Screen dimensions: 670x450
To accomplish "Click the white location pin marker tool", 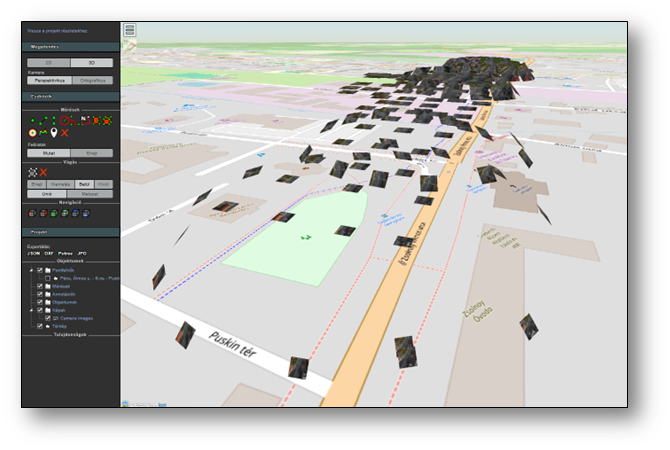I will click(53, 132).
